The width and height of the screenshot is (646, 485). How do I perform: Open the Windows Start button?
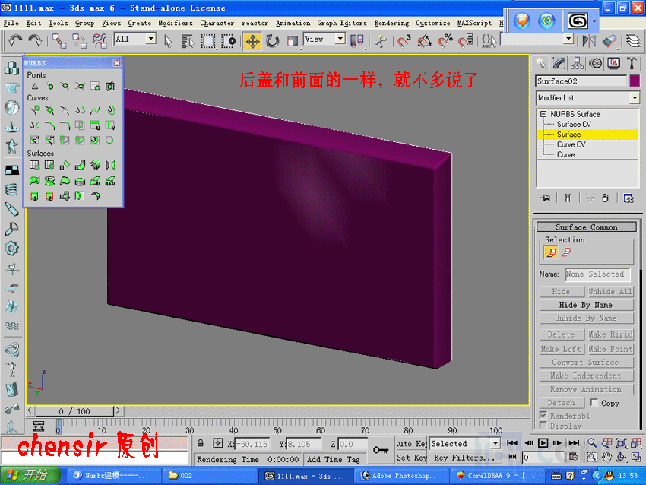pos(28,476)
